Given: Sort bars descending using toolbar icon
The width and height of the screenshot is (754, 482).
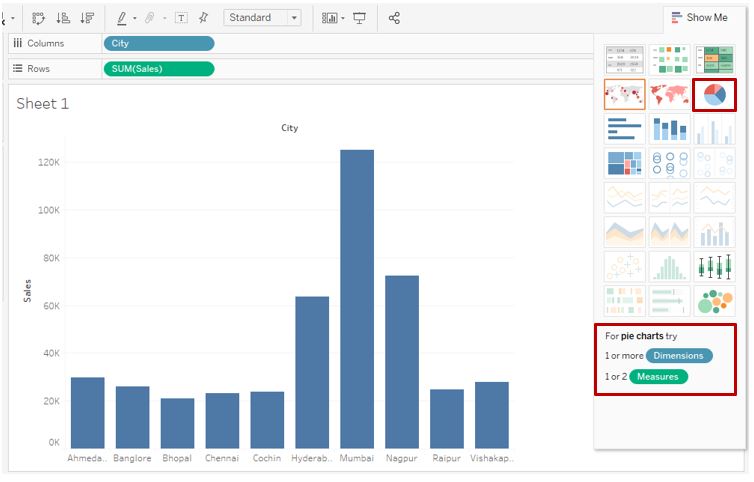Looking at the screenshot, I should click(87, 18).
